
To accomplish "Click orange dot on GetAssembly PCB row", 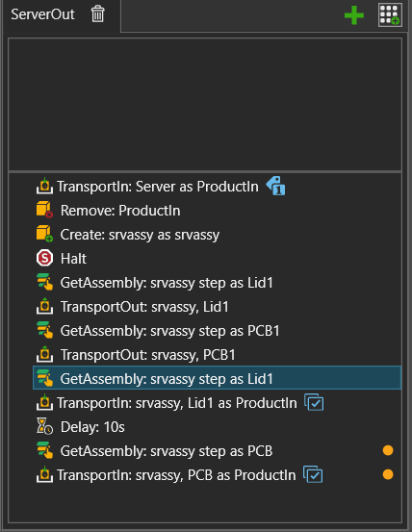I will pyautogui.click(x=388, y=450).
